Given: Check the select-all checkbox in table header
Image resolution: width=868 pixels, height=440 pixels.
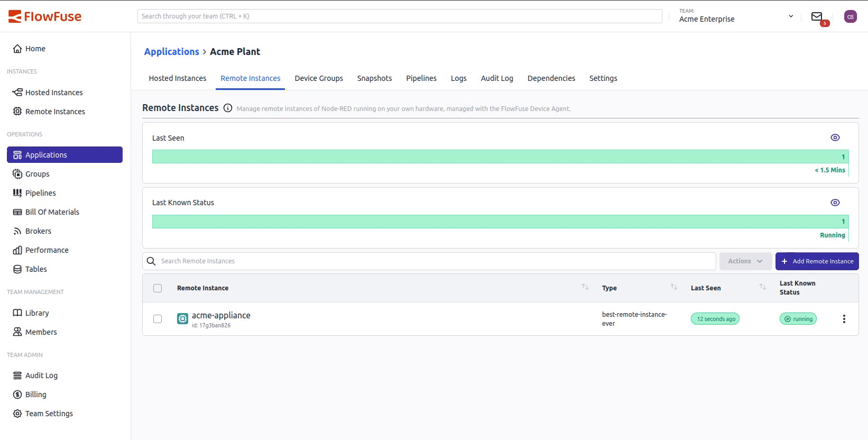Looking at the screenshot, I should coord(158,288).
